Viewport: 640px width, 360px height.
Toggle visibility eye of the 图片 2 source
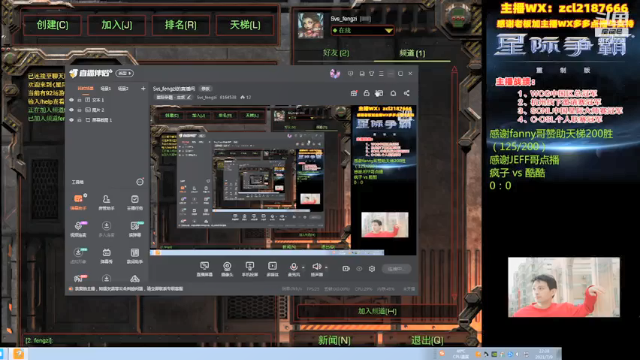click(x=71, y=110)
